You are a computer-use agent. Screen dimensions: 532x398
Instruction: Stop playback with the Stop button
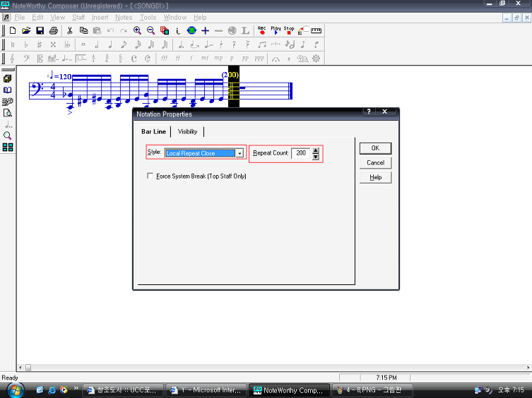click(x=289, y=30)
